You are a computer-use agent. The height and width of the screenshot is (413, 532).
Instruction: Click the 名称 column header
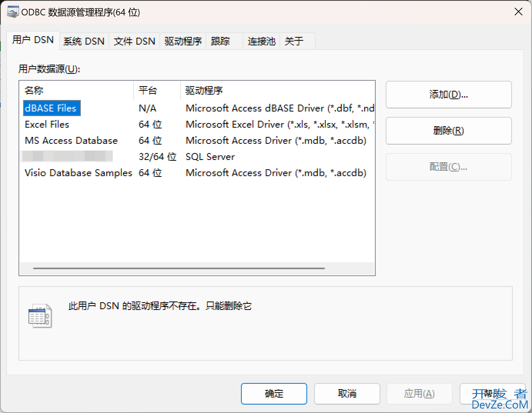(76, 91)
